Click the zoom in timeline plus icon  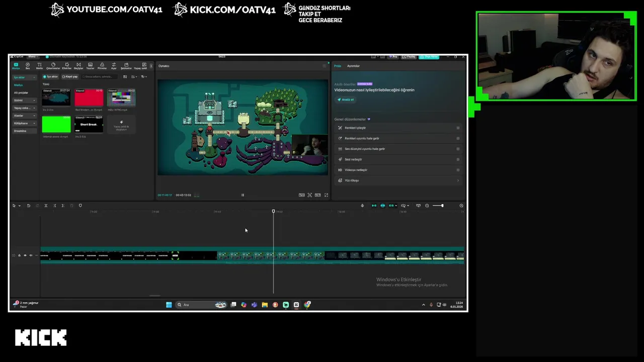click(x=461, y=206)
